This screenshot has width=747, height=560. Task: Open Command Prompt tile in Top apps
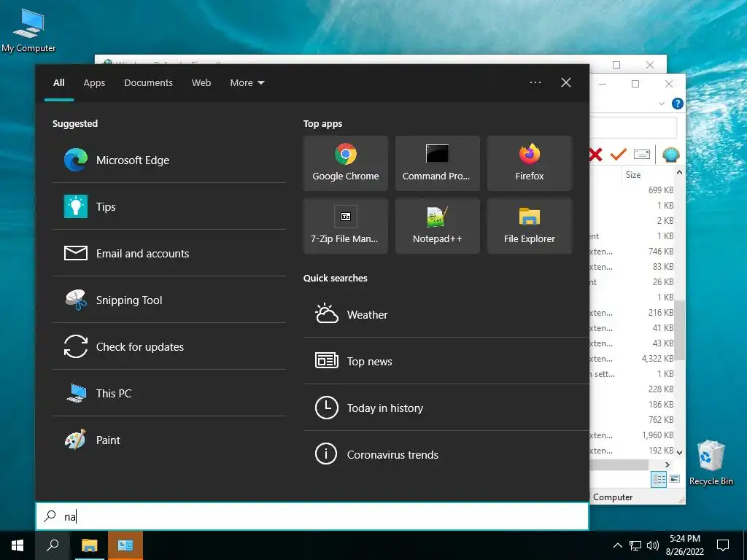point(438,163)
